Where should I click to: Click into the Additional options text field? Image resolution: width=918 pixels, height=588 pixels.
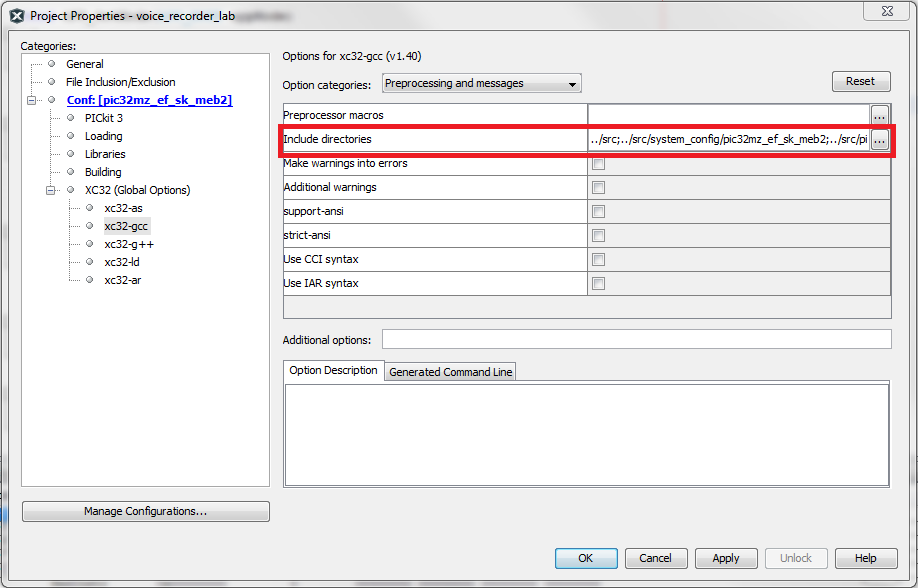click(636, 340)
